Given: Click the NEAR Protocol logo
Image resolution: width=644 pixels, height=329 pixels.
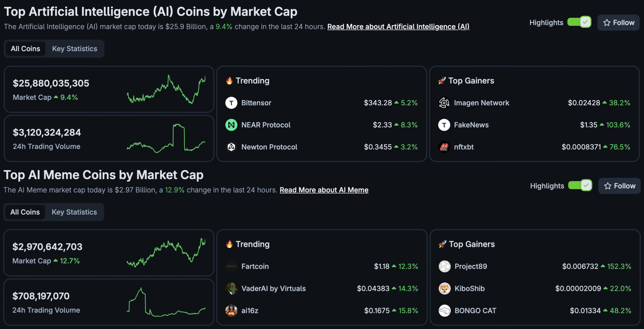Looking at the screenshot, I should (x=231, y=125).
